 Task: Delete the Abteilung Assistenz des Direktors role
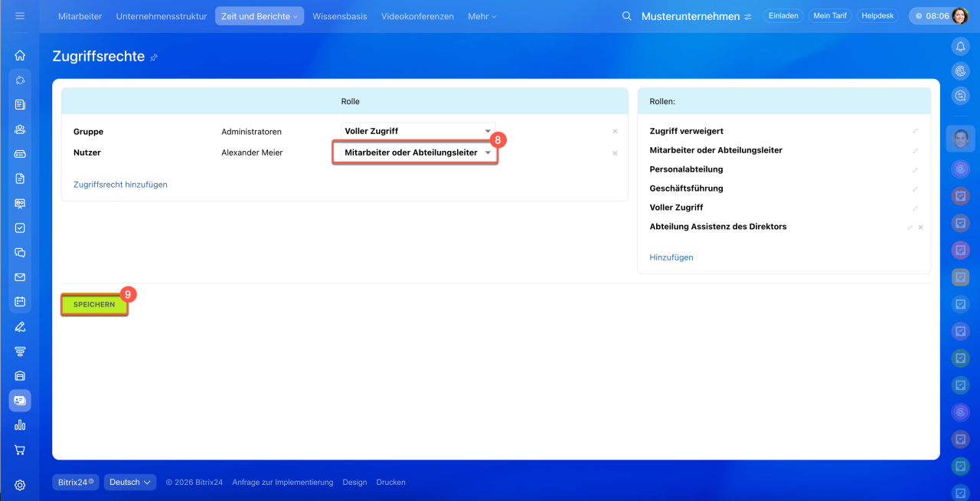click(x=920, y=228)
